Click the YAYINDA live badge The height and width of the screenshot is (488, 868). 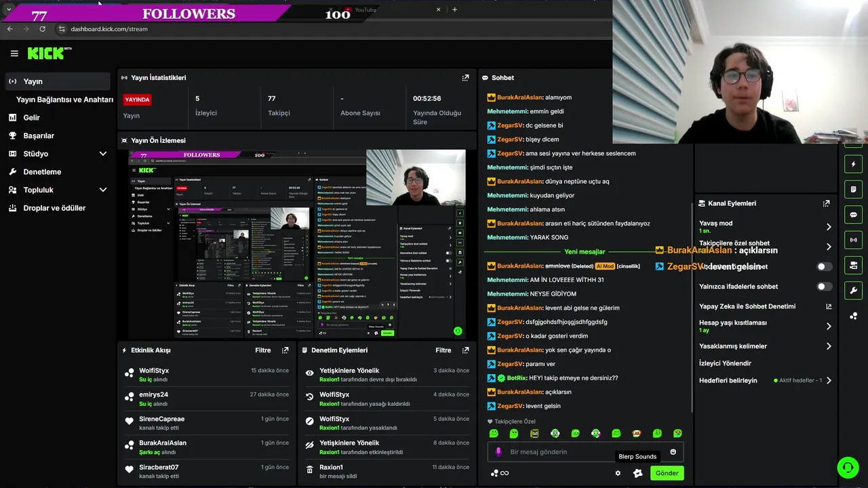(137, 100)
